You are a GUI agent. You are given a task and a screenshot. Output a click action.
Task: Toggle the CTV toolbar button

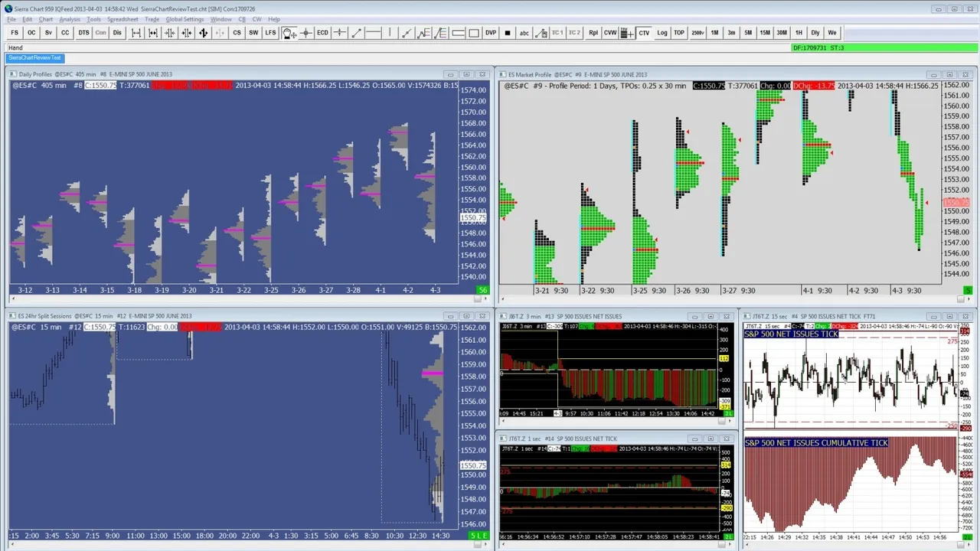click(644, 33)
